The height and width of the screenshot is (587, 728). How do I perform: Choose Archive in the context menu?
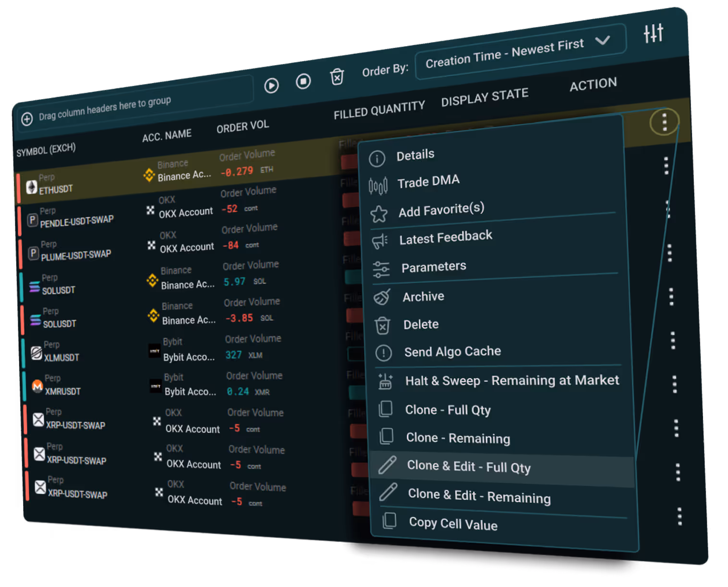tap(423, 296)
